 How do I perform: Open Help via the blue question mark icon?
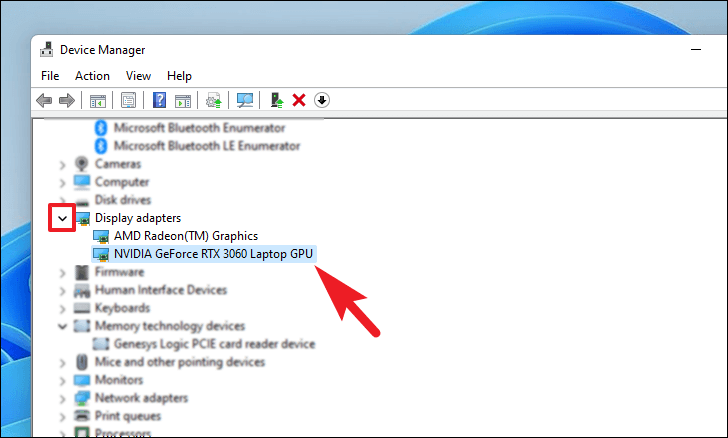159,100
